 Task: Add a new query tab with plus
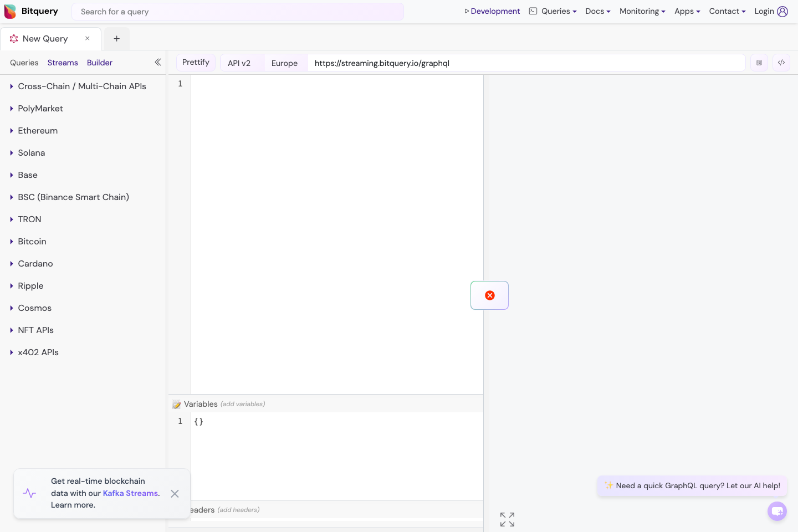(116, 39)
